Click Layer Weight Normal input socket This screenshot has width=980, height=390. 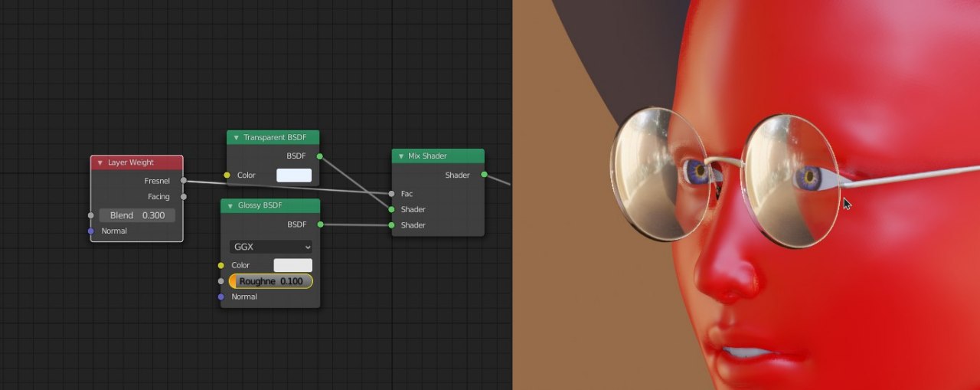pyautogui.click(x=91, y=231)
